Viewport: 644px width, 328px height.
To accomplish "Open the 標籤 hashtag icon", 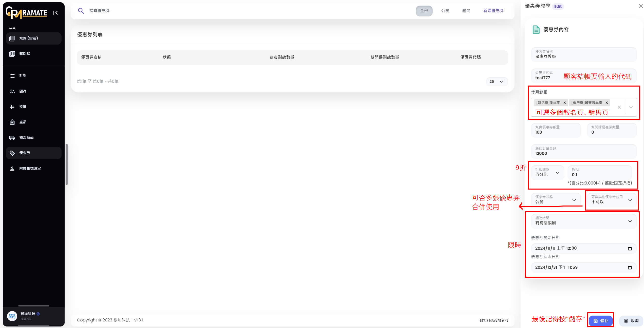I will point(12,107).
